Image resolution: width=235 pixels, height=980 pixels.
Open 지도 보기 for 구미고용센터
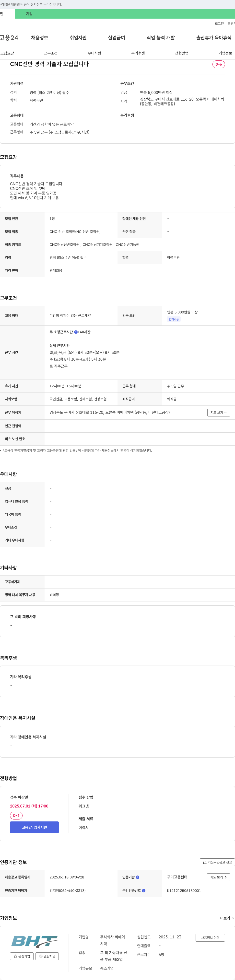click(219, 877)
